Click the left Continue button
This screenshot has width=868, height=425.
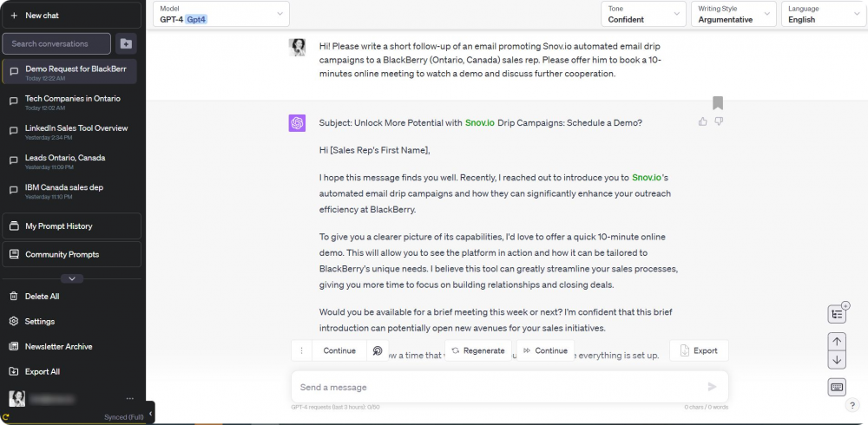(x=339, y=351)
